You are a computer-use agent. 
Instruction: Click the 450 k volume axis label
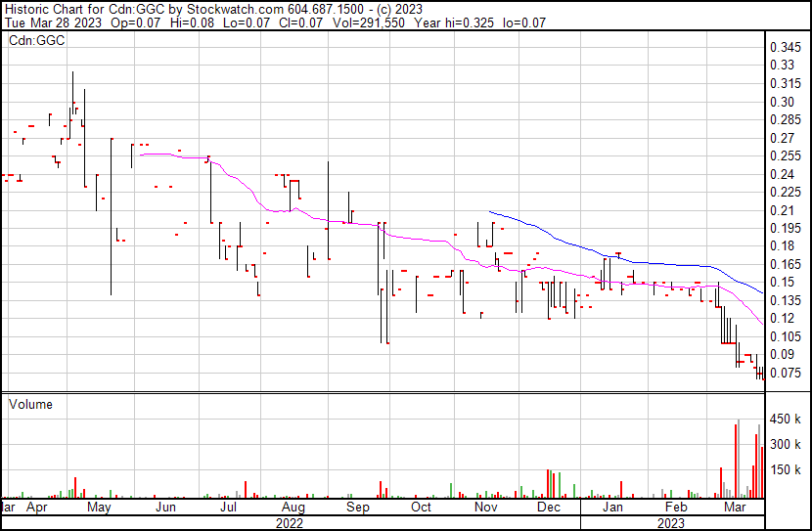(x=787, y=420)
